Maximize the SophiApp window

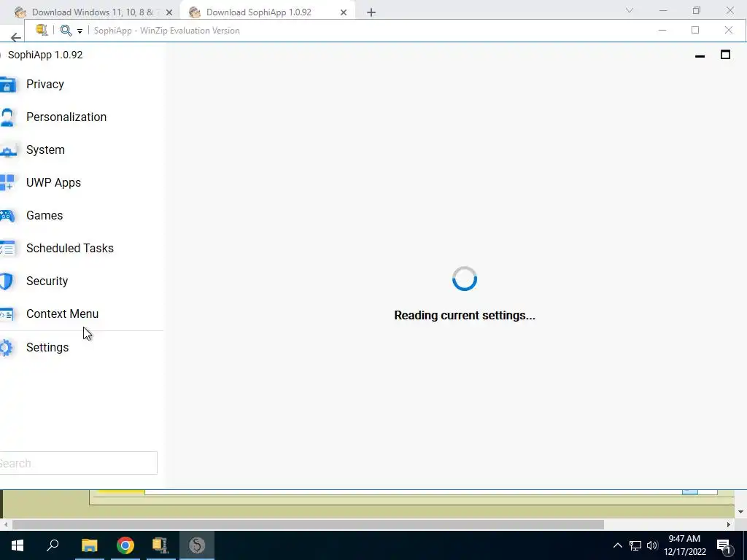[x=725, y=55]
